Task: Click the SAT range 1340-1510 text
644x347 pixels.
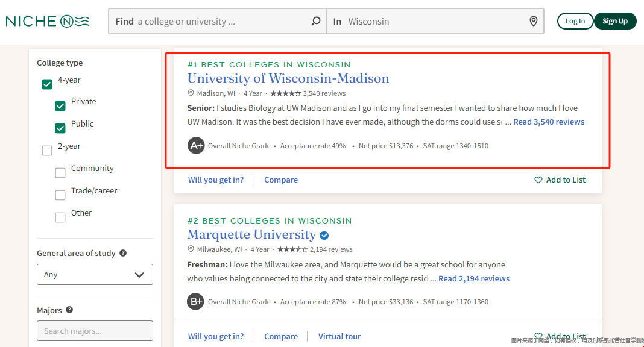Action: (x=456, y=146)
